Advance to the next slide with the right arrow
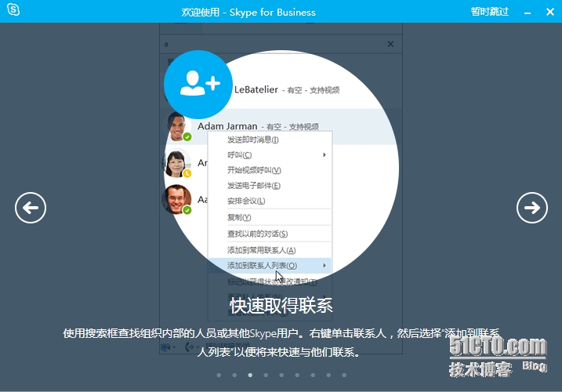This screenshot has width=562, height=392. 532,208
